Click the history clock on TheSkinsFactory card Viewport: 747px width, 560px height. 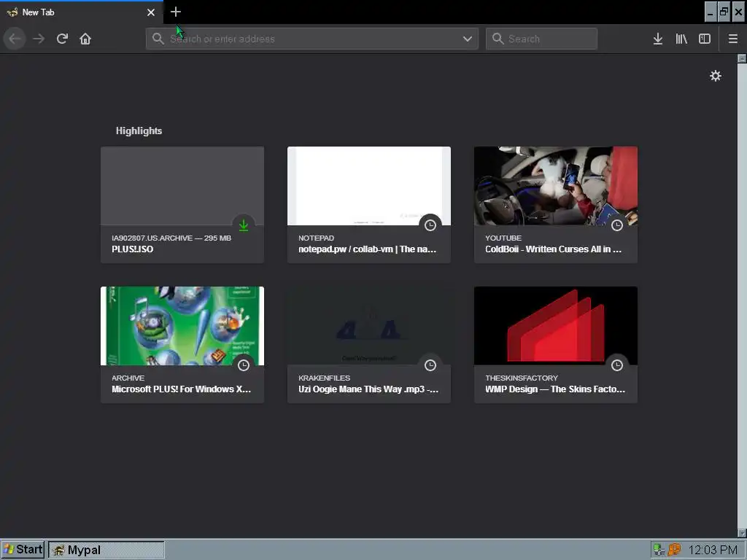pyautogui.click(x=617, y=365)
